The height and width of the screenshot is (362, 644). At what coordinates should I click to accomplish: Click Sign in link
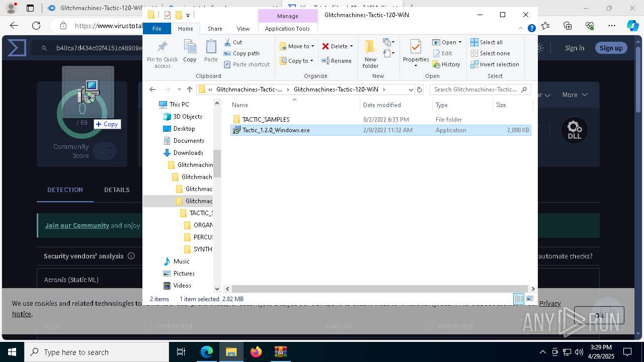point(575,48)
